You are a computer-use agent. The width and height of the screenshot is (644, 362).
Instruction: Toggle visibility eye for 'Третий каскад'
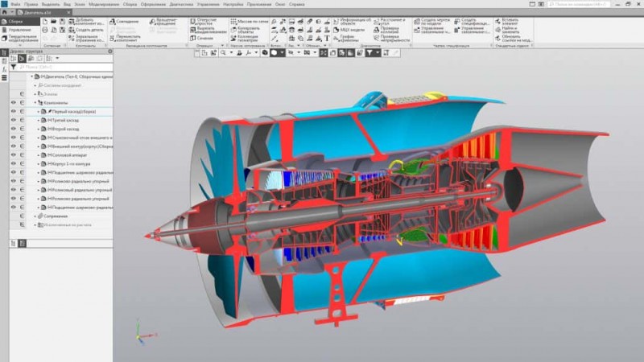point(13,120)
